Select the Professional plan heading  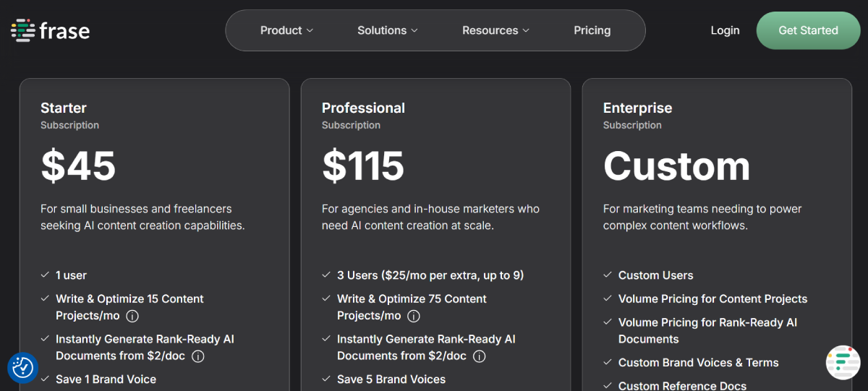tap(363, 108)
